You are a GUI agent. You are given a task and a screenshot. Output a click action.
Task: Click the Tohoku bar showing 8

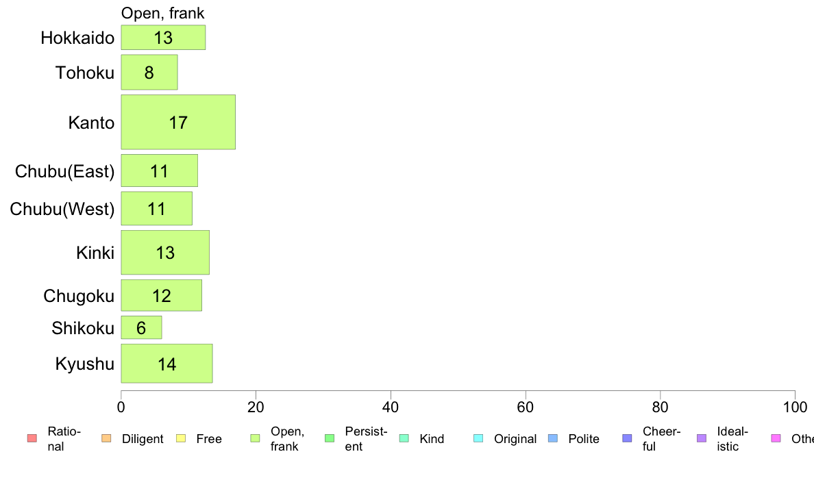pyautogui.click(x=149, y=72)
